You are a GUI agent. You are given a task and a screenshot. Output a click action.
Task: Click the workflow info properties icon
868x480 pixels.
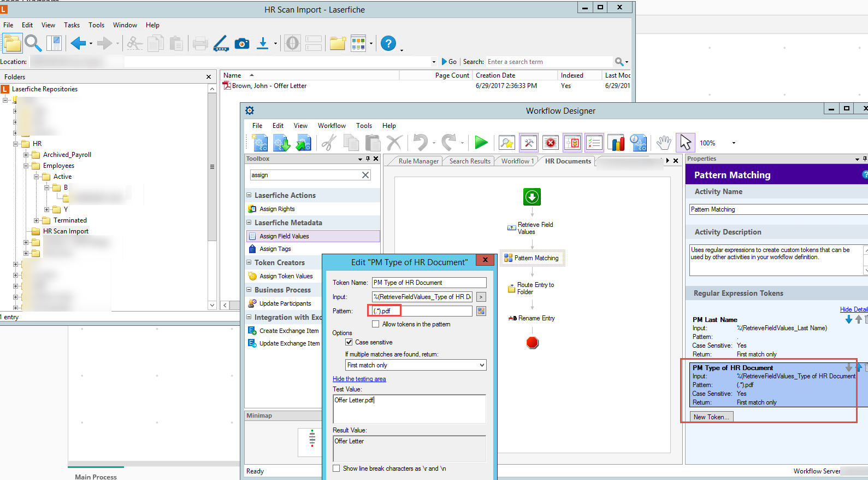(638, 143)
